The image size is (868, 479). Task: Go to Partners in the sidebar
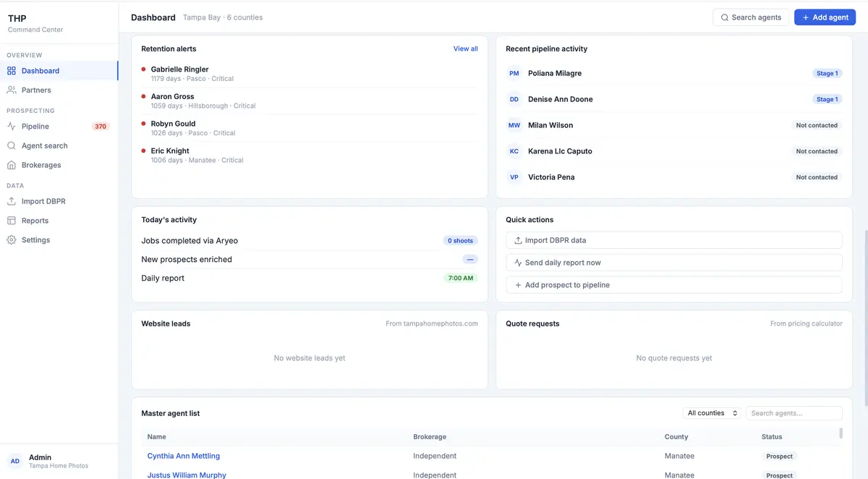point(59,90)
